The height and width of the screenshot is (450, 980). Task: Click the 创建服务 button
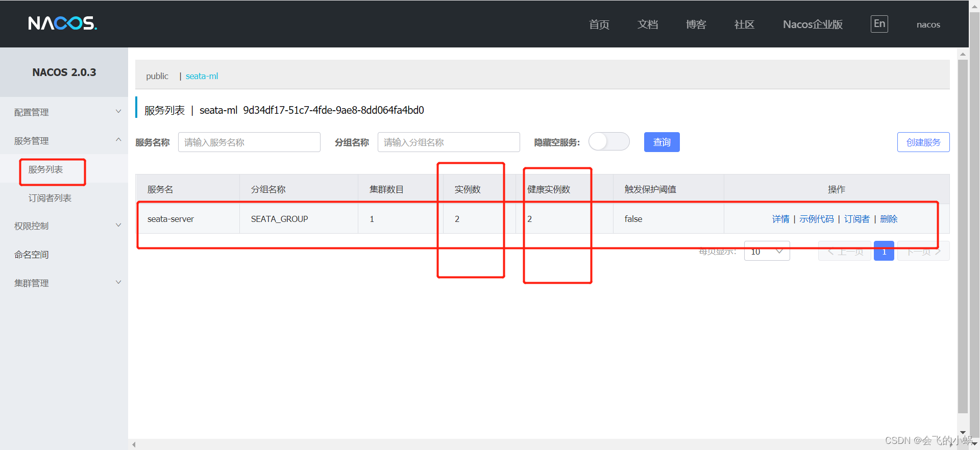pos(923,142)
